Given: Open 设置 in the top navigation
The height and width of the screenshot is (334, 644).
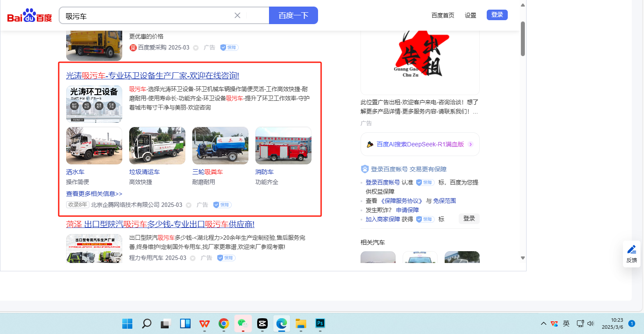Looking at the screenshot, I should click(471, 15).
